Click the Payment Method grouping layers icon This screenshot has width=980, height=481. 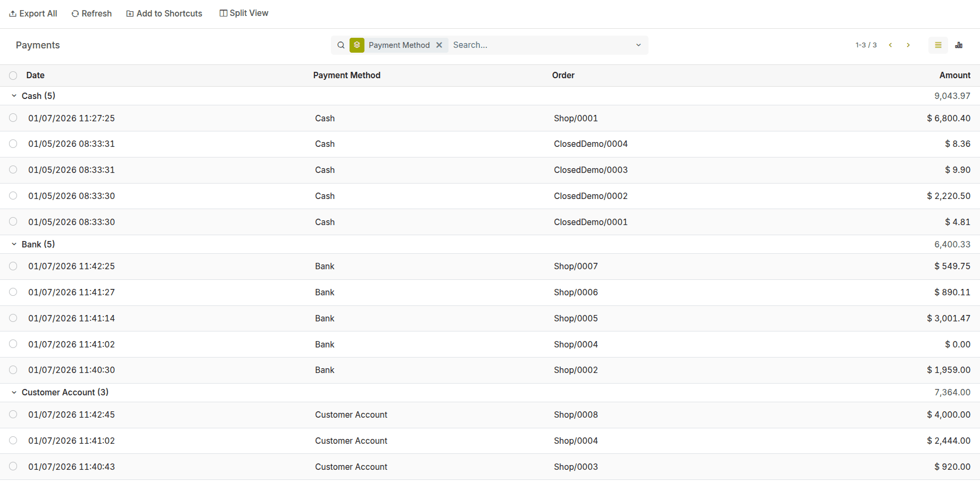[x=357, y=45]
